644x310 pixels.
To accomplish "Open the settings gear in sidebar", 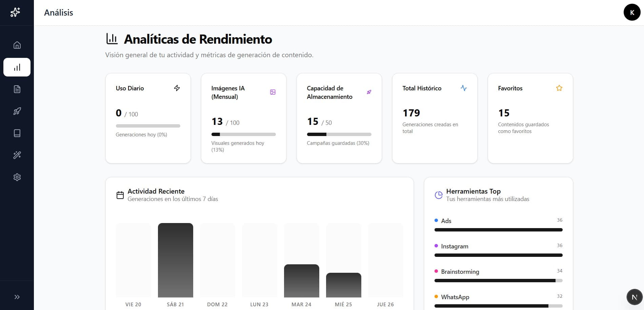I will coord(17,177).
